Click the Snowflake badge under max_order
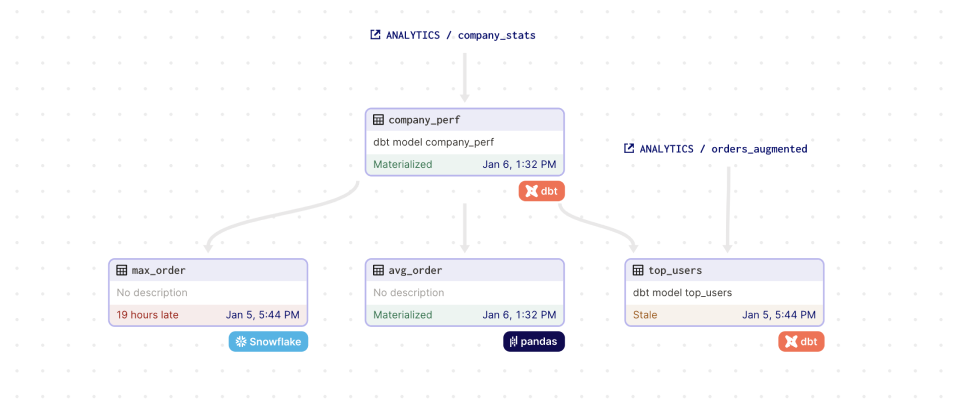Image resolution: width=960 pixels, height=400 pixels. coord(268,342)
